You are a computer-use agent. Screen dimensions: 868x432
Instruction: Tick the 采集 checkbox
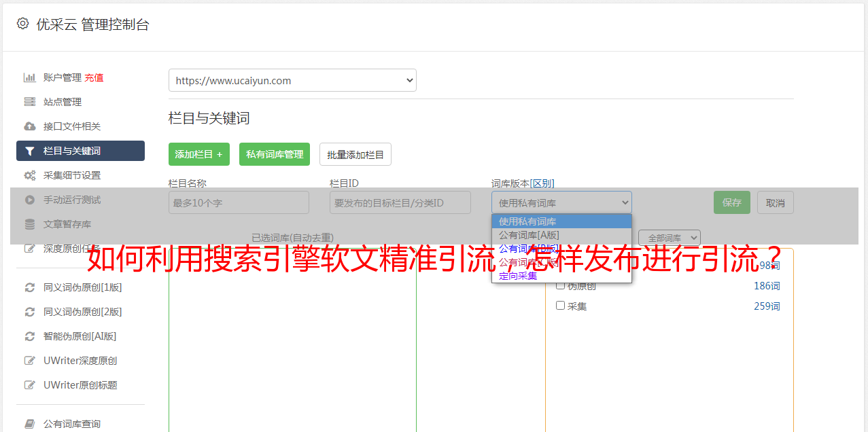(561, 306)
